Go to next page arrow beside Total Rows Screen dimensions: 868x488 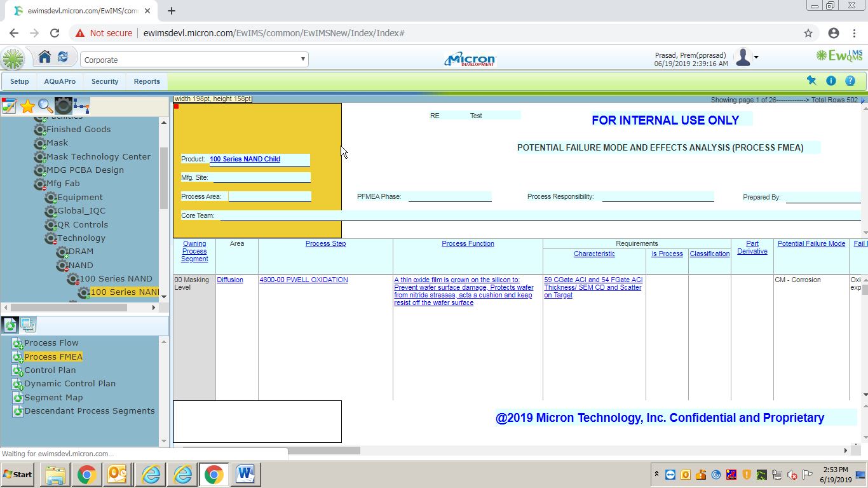pos(863,100)
